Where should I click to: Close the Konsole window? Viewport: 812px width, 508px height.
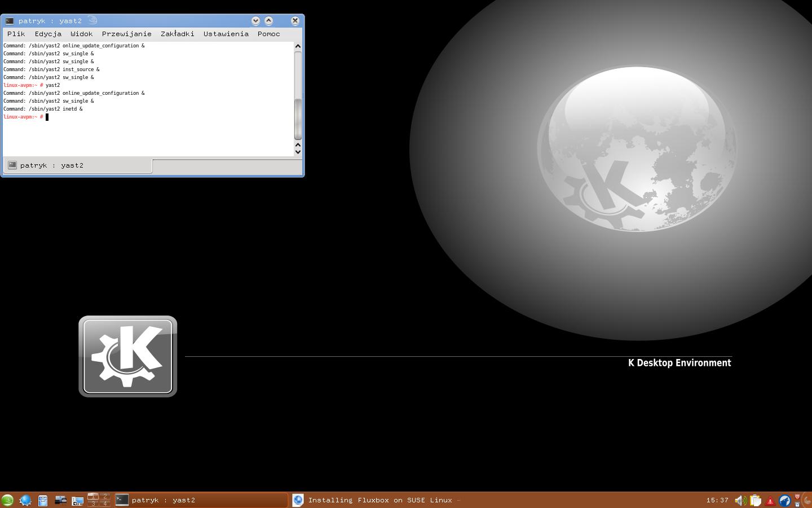point(295,21)
